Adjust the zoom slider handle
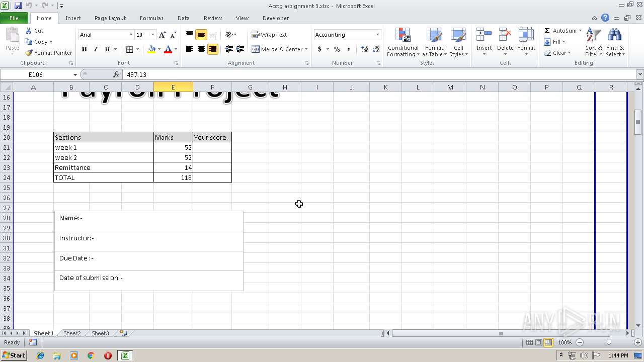 pos(609,342)
